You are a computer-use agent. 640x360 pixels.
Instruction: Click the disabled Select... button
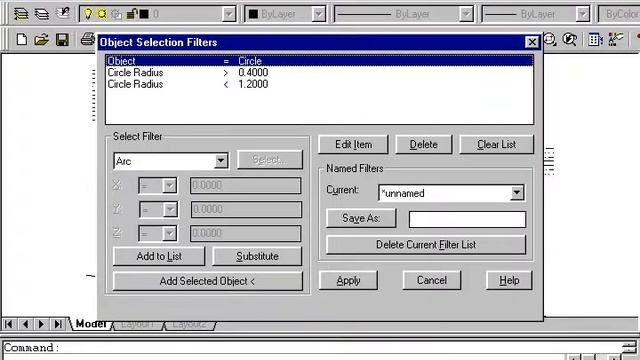270,160
